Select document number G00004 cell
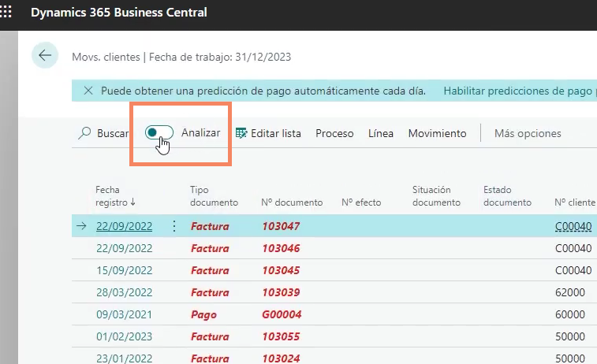This screenshot has width=597, height=364. [281, 314]
